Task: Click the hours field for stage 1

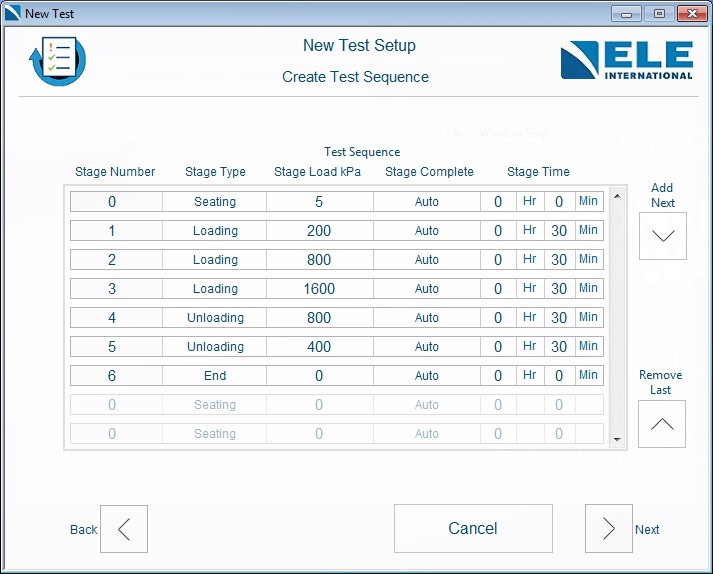Action: tap(498, 231)
